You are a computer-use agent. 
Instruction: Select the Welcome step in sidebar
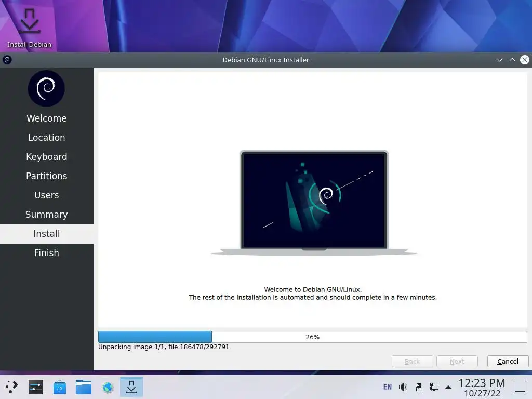46,118
